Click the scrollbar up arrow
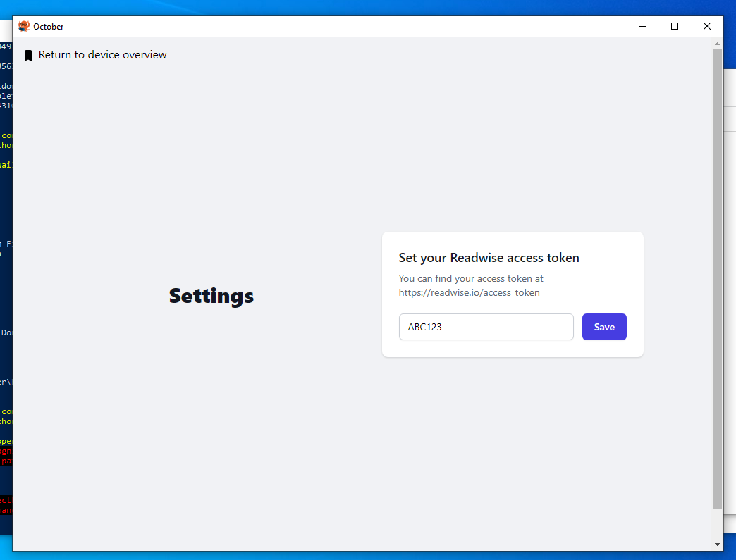 (x=717, y=44)
